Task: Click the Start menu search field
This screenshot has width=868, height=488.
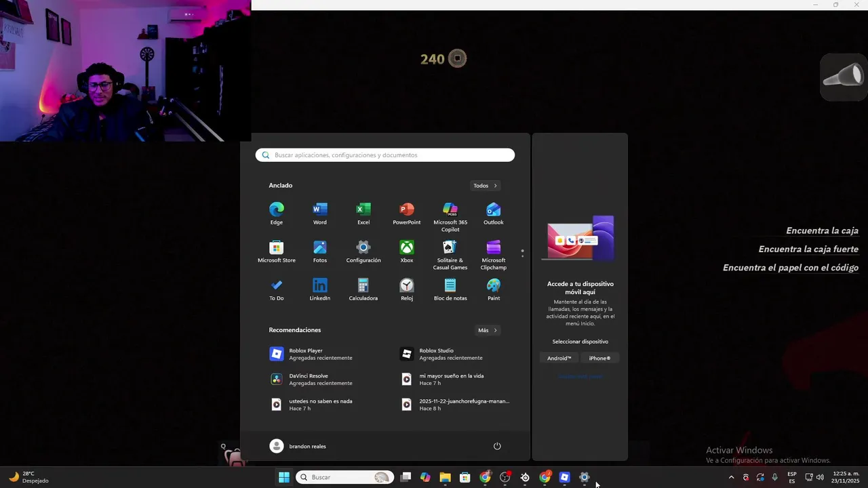Action: (x=385, y=155)
